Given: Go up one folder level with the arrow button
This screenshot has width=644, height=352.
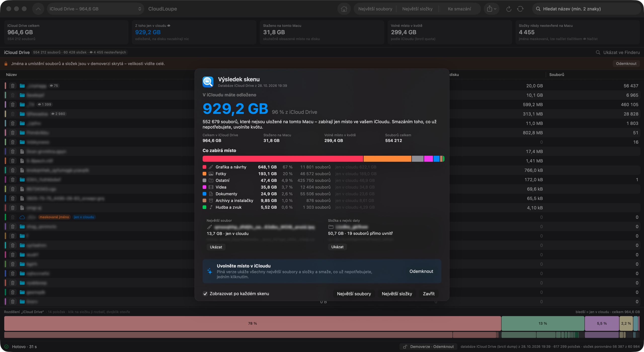Looking at the screenshot, I should (x=38, y=9).
